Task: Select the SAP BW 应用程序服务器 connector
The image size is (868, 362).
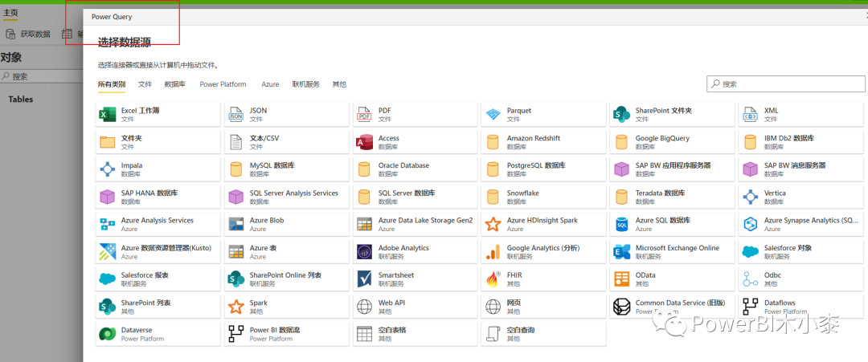Action: point(673,169)
